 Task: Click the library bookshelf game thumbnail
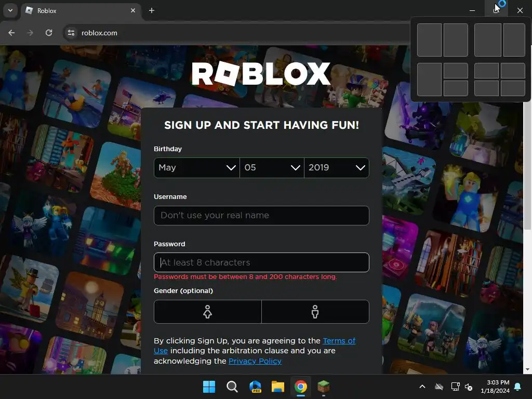[449, 263]
